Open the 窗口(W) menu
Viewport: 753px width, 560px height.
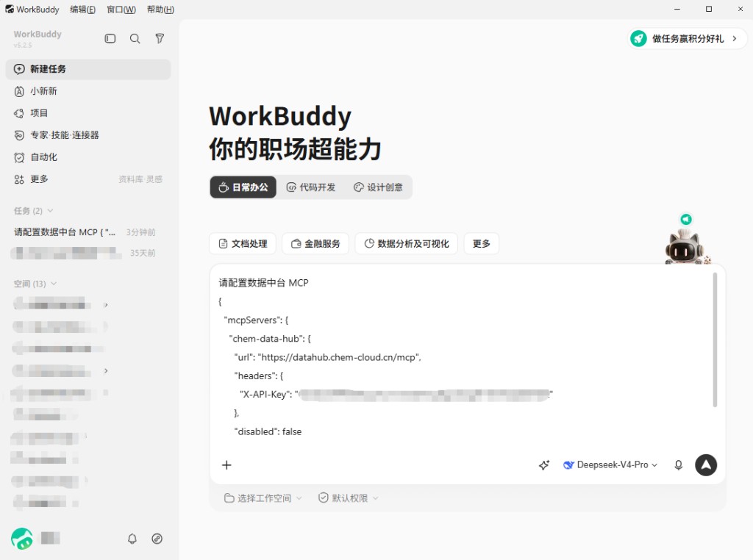pyautogui.click(x=121, y=9)
